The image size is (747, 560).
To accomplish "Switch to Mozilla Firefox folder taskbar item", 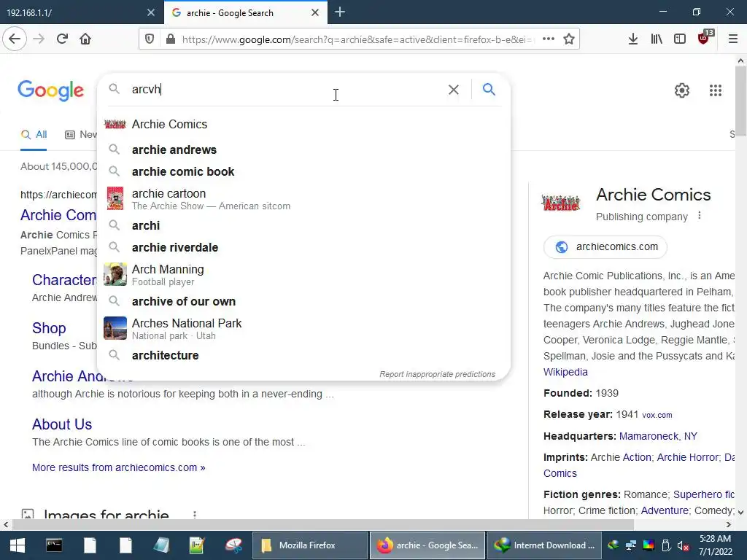I will tap(310, 545).
